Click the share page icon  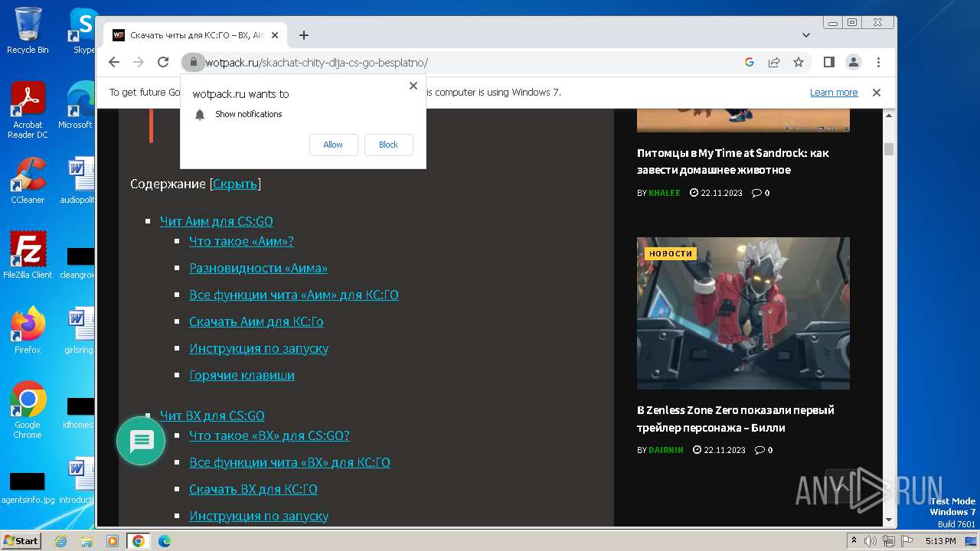774,62
